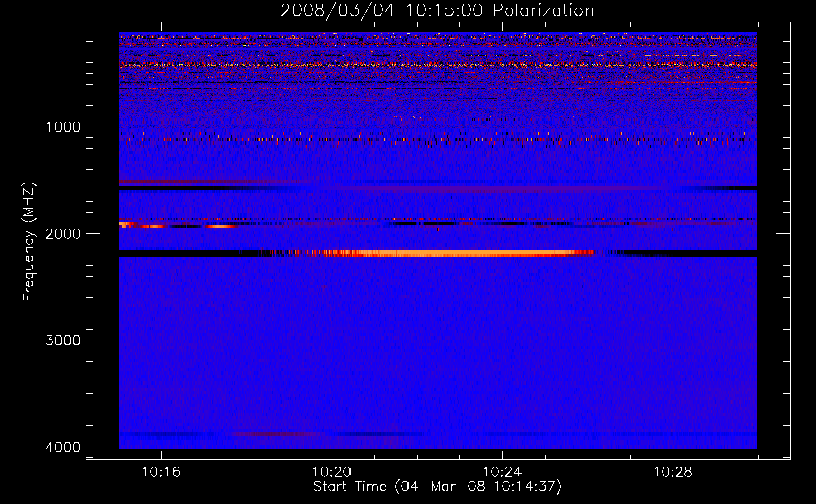Click the 'Start Time (04-Mar-08 10:14:37)' label

(437, 487)
